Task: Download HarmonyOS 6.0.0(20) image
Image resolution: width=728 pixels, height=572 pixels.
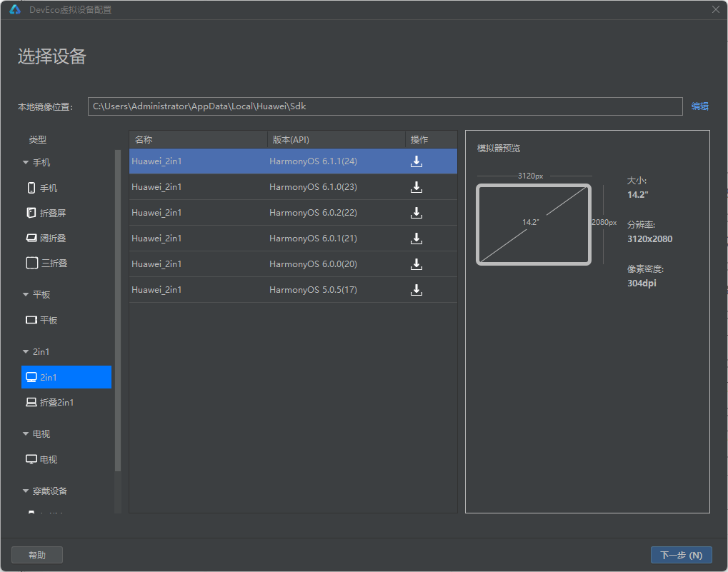Action: 417,264
